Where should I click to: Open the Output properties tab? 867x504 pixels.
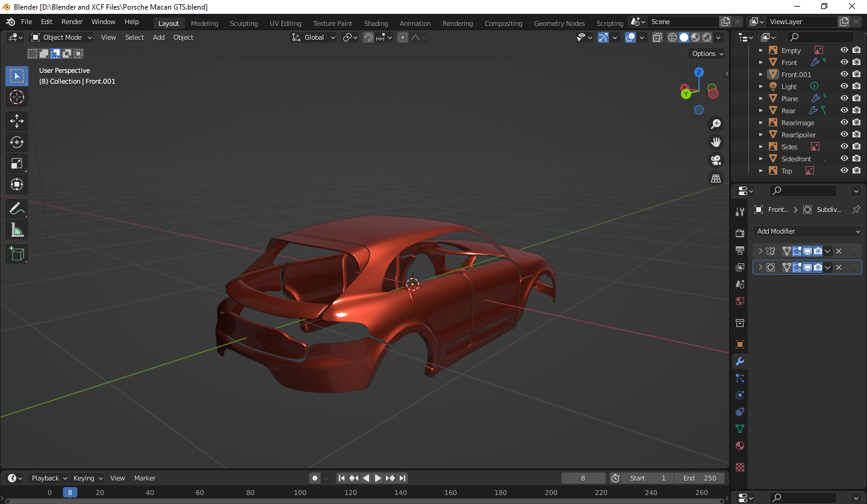(x=740, y=250)
